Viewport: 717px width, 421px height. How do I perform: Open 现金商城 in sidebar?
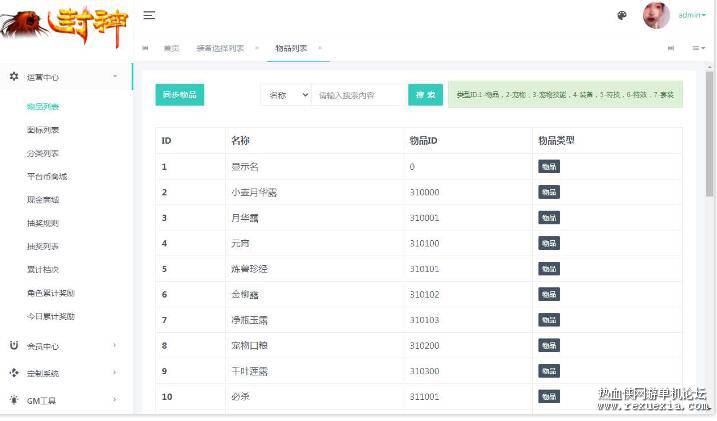click(x=43, y=200)
